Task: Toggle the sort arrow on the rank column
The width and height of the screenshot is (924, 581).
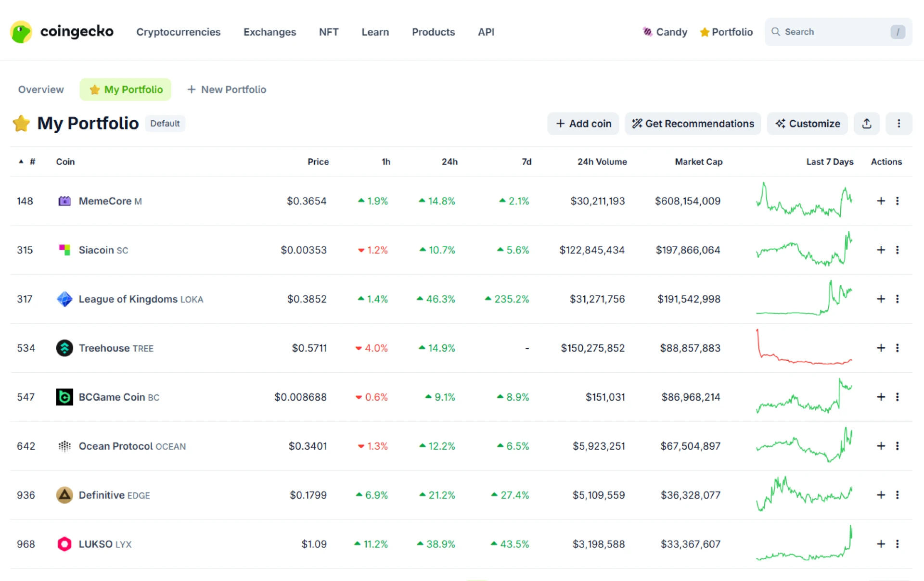Action: pyautogui.click(x=21, y=162)
